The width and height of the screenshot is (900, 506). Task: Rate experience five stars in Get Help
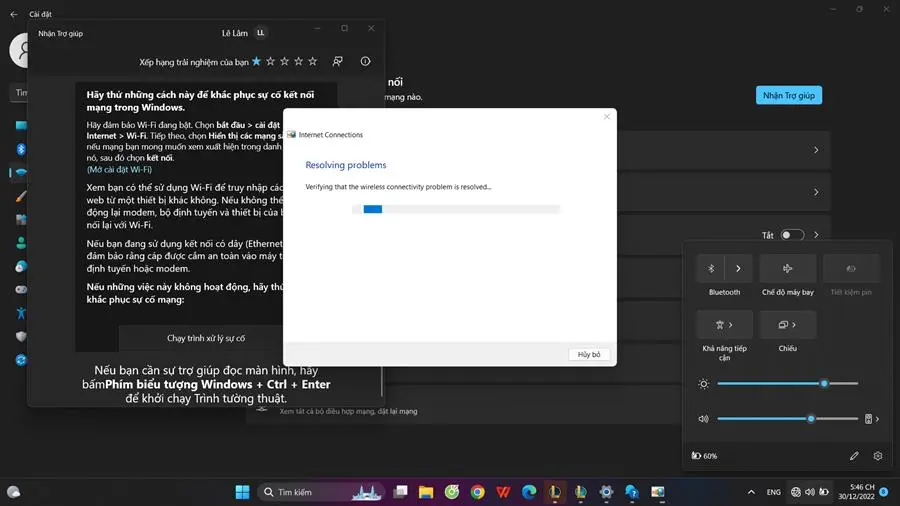(312, 61)
